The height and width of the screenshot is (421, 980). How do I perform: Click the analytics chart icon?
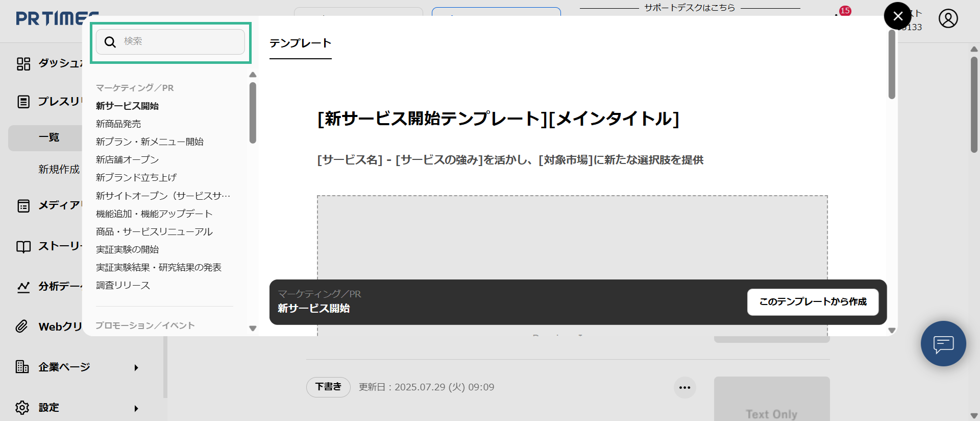(x=23, y=287)
